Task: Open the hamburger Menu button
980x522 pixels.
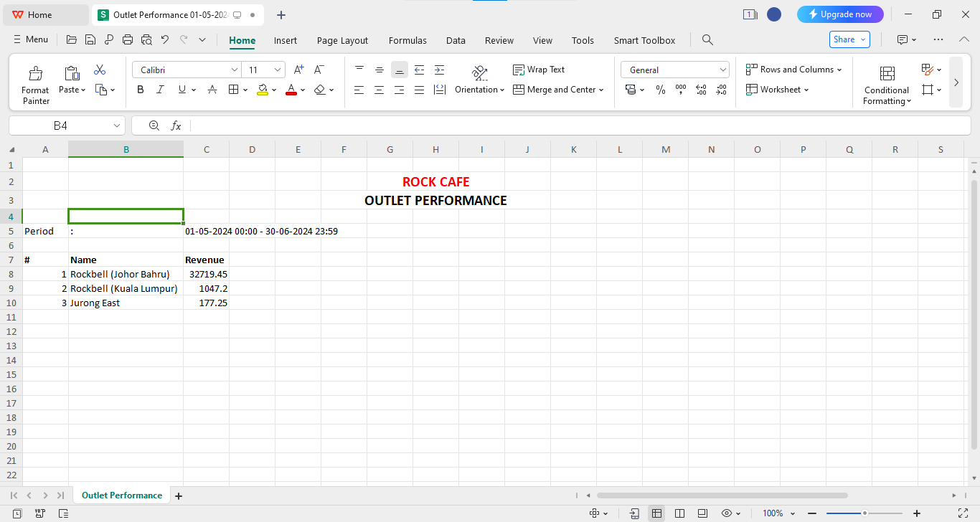Action: click(31, 39)
